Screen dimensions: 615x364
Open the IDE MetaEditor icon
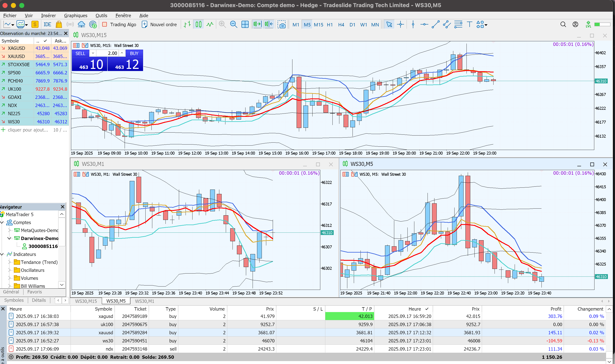(x=47, y=25)
